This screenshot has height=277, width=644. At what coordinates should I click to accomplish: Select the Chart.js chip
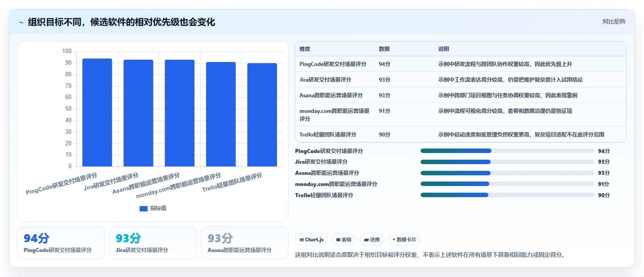pyautogui.click(x=311, y=240)
